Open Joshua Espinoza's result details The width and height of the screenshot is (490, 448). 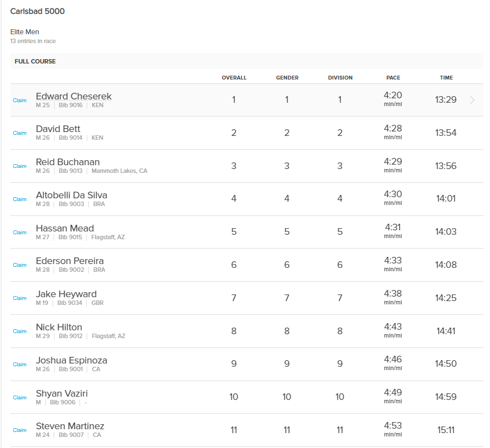point(72,361)
